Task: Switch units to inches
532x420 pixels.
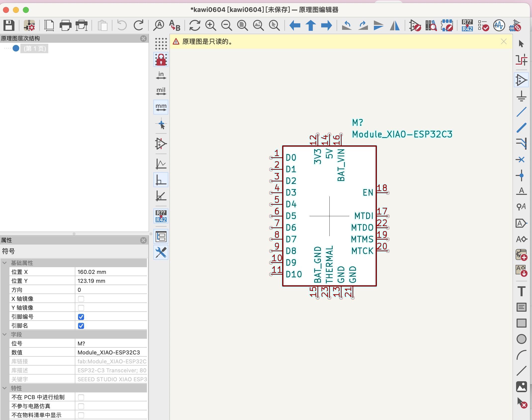Action: 161,75
